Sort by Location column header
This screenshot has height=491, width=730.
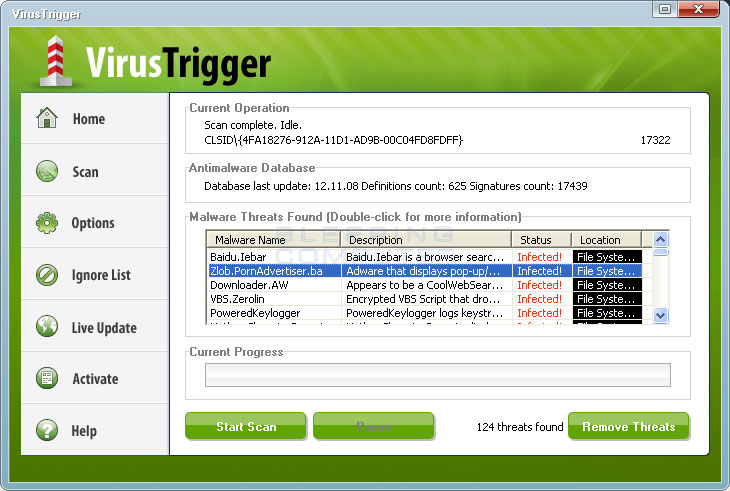click(607, 240)
